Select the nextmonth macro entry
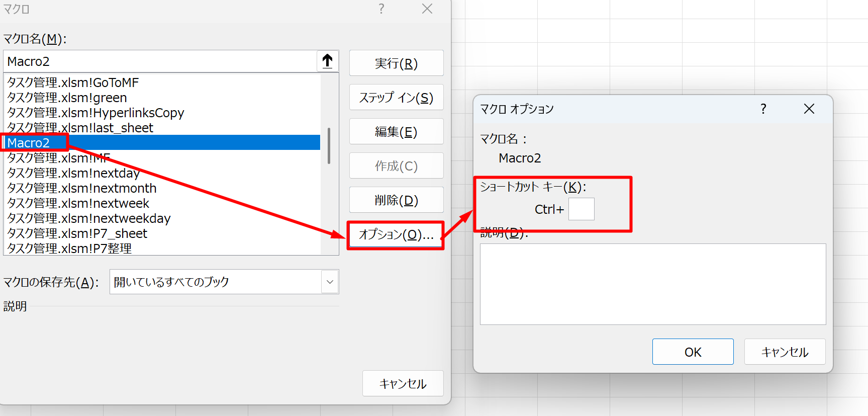Image resolution: width=868 pixels, height=416 pixels. coord(82,188)
